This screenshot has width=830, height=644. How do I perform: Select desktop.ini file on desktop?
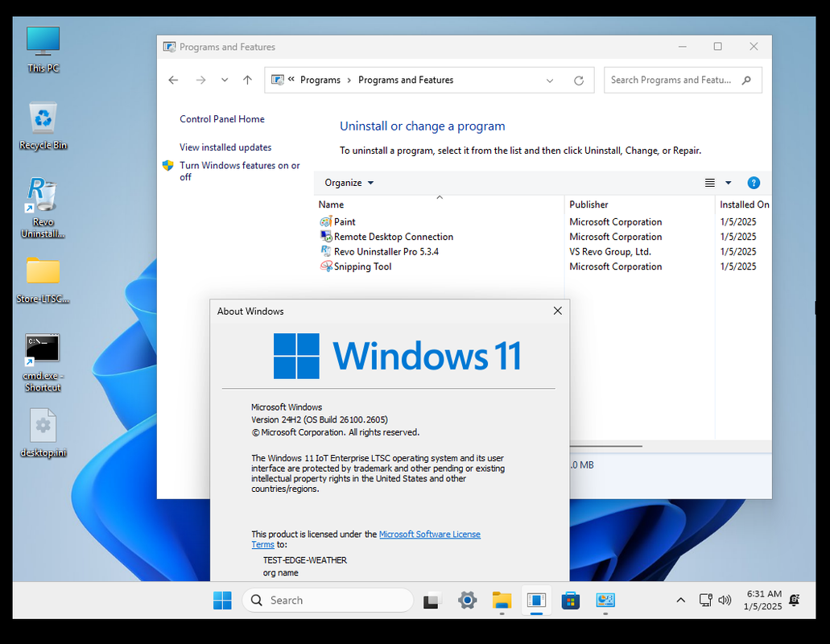(x=43, y=433)
